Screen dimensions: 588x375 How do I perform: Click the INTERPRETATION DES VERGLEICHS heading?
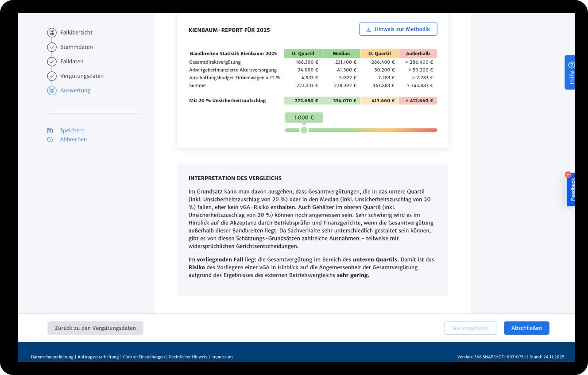(x=235, y=178)
